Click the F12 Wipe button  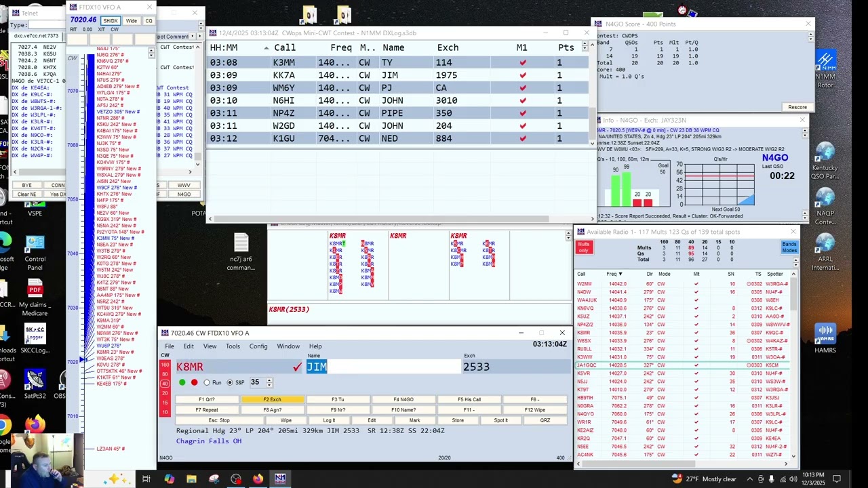534,410
